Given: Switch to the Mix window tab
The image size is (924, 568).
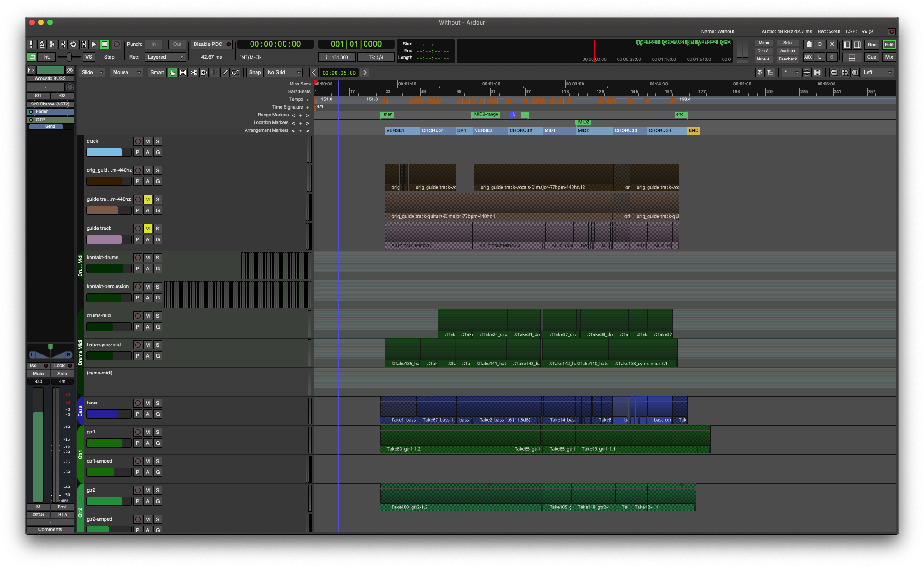Looking at the screenshot, I should [889, 57].
